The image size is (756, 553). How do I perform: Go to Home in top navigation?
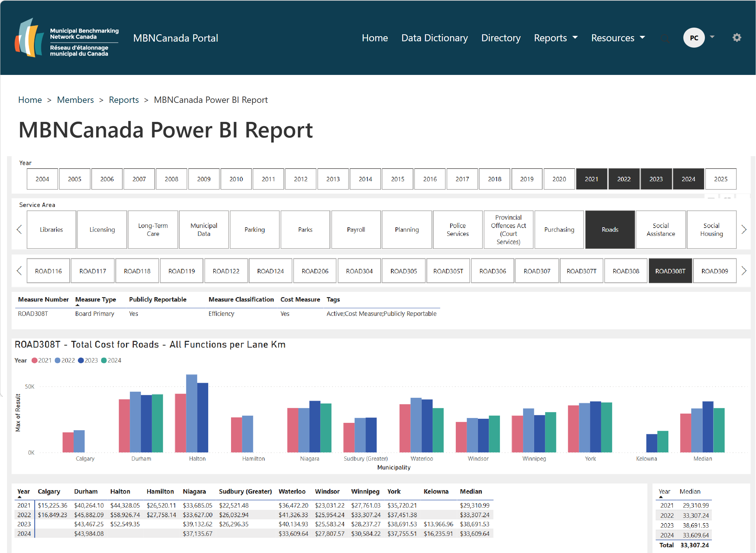tap(375, 38)
